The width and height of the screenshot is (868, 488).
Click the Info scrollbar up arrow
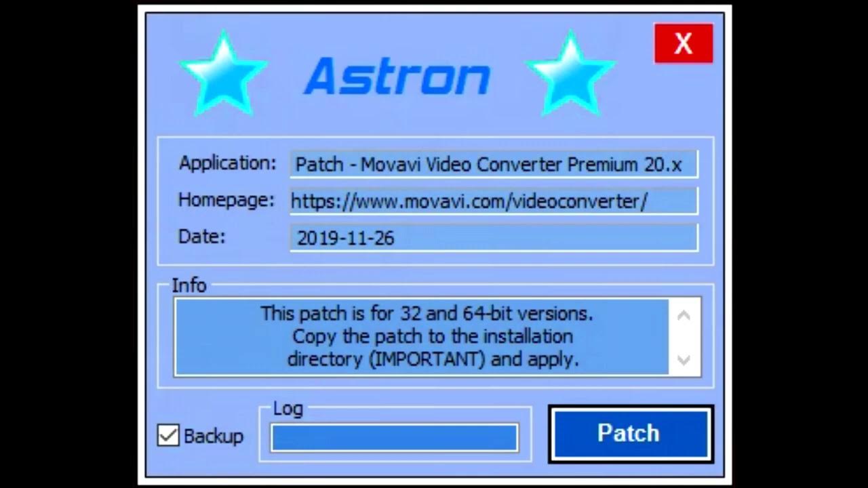coord(684,315)
